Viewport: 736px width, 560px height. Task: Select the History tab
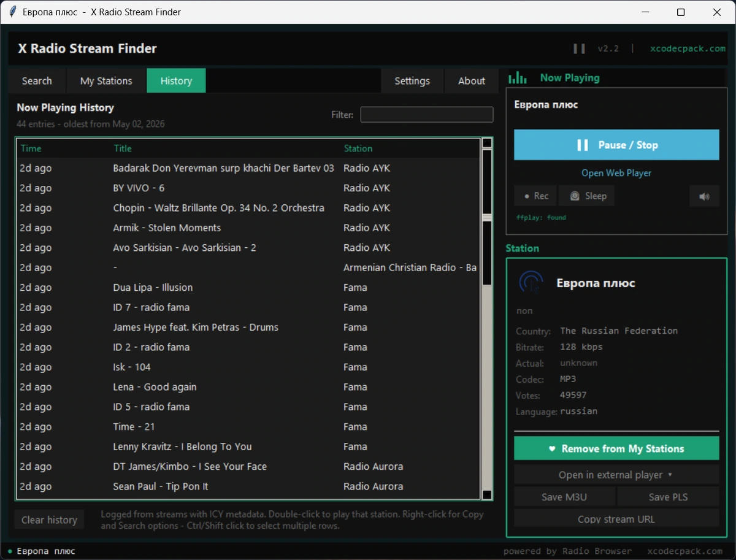tap(176, 81)
